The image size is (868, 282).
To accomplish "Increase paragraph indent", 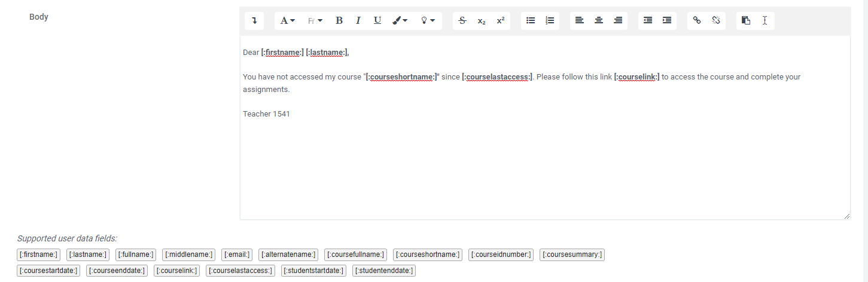I will [x=667, y=21].
